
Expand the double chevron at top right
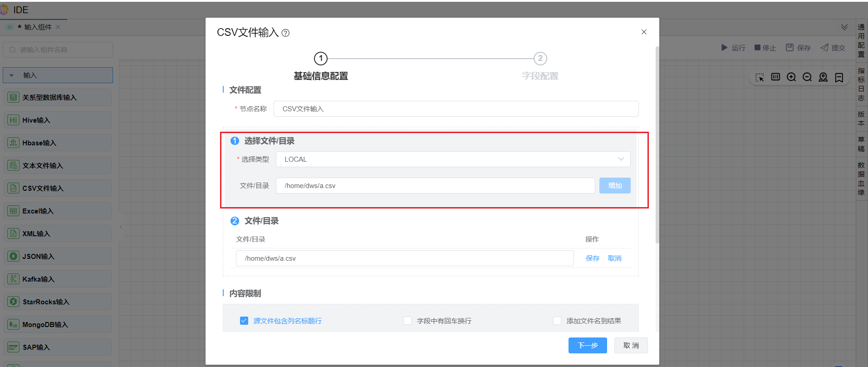click(844, 27)
